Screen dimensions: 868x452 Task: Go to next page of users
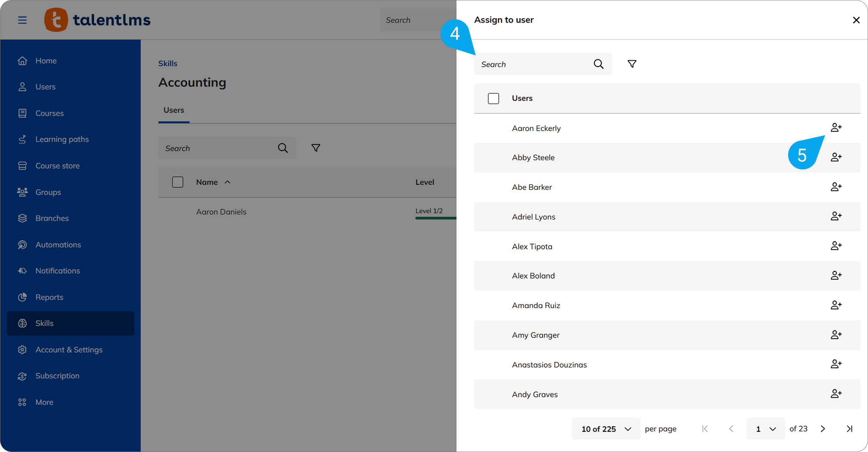click(823, 429)
